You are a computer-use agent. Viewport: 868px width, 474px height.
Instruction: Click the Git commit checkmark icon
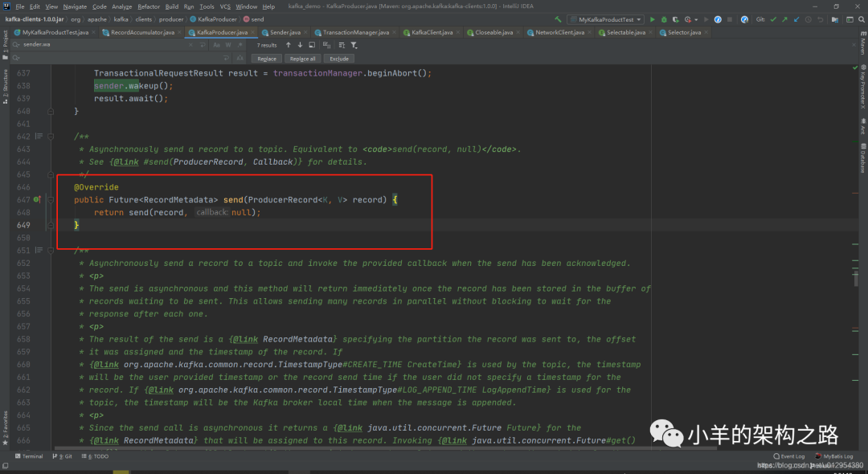coord(775,19)
